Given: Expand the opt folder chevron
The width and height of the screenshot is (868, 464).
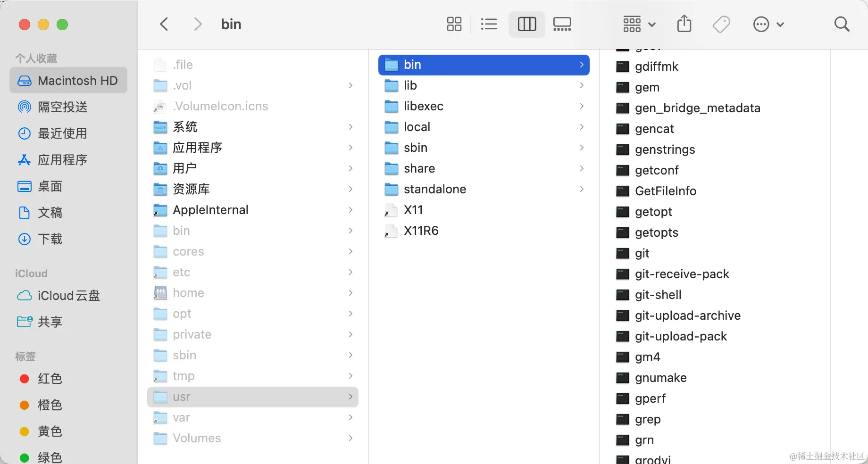Looking at the screenshot, I should 351,314.
